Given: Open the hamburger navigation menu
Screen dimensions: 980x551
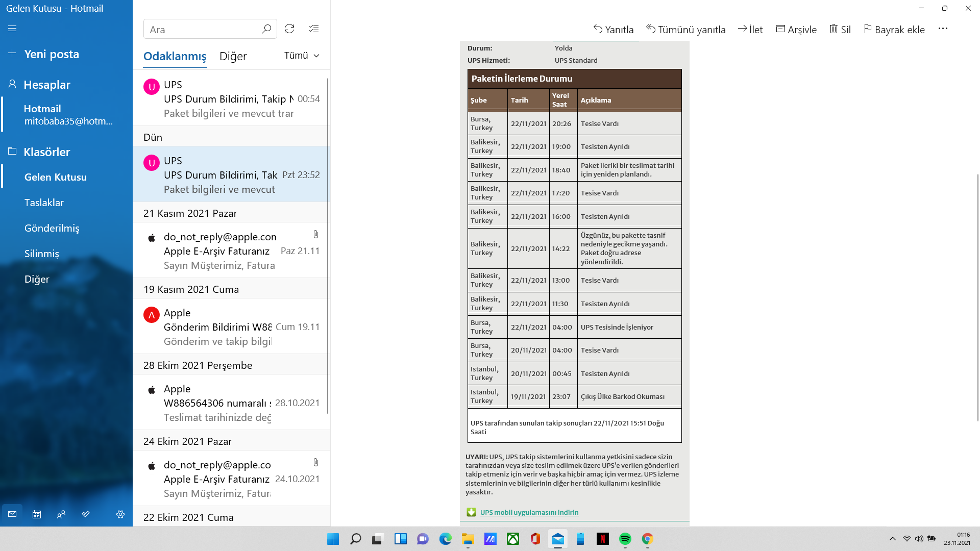Looking at the screenshot, I should (12, 29).
